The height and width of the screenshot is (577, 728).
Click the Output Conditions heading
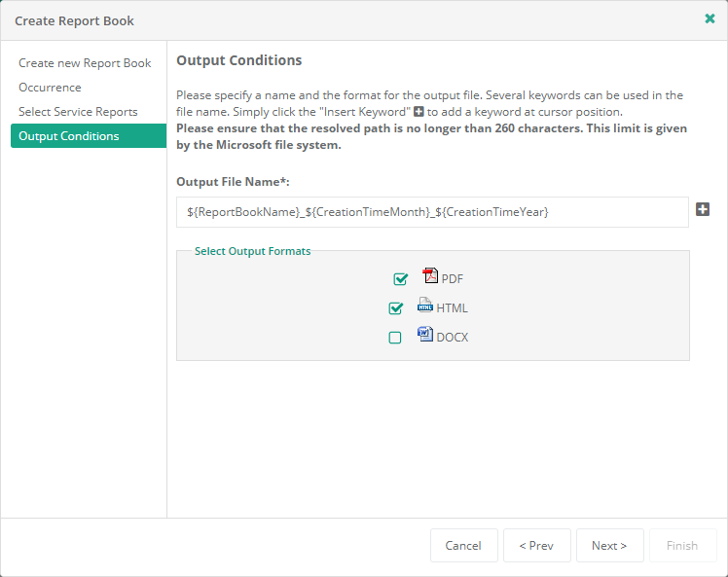click(x=239, y=60)
